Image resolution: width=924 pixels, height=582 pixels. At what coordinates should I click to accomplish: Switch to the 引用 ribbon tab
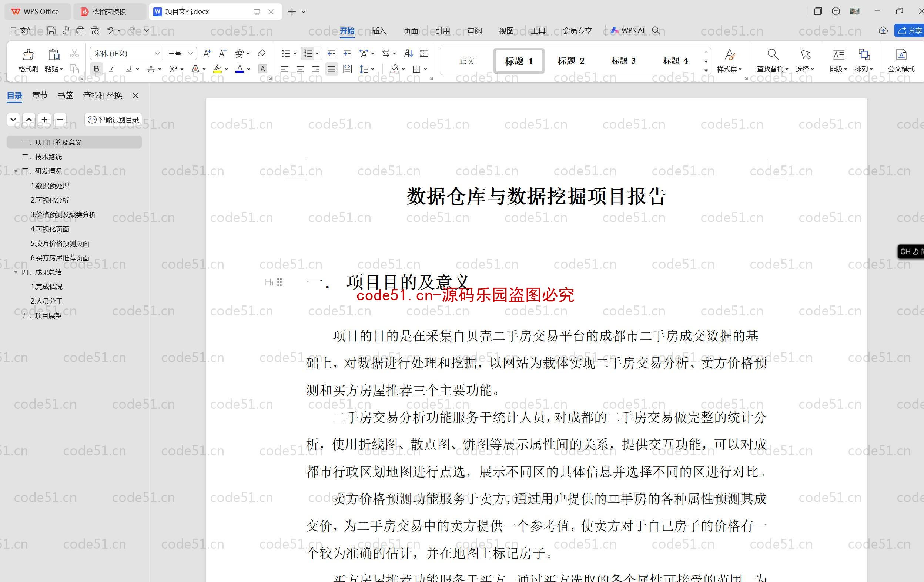pos(442,31)
